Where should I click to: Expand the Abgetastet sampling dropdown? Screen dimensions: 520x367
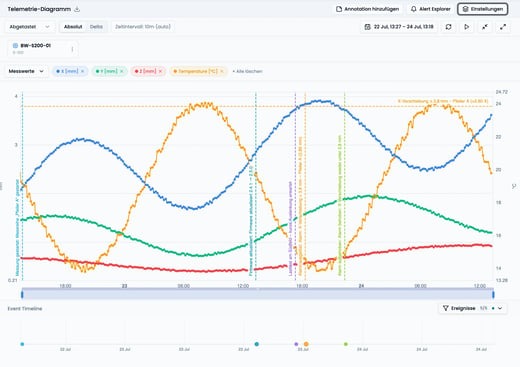(x=29, y=27)
